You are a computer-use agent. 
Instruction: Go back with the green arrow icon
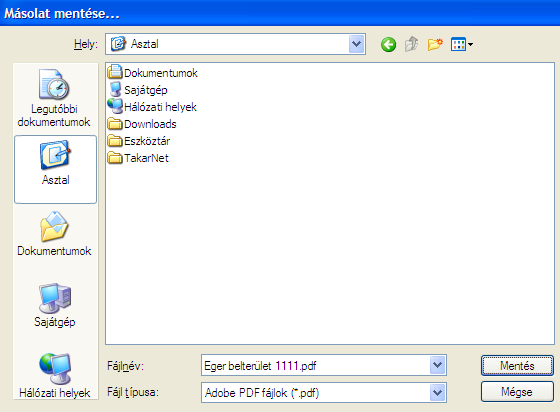pos(388,45)
